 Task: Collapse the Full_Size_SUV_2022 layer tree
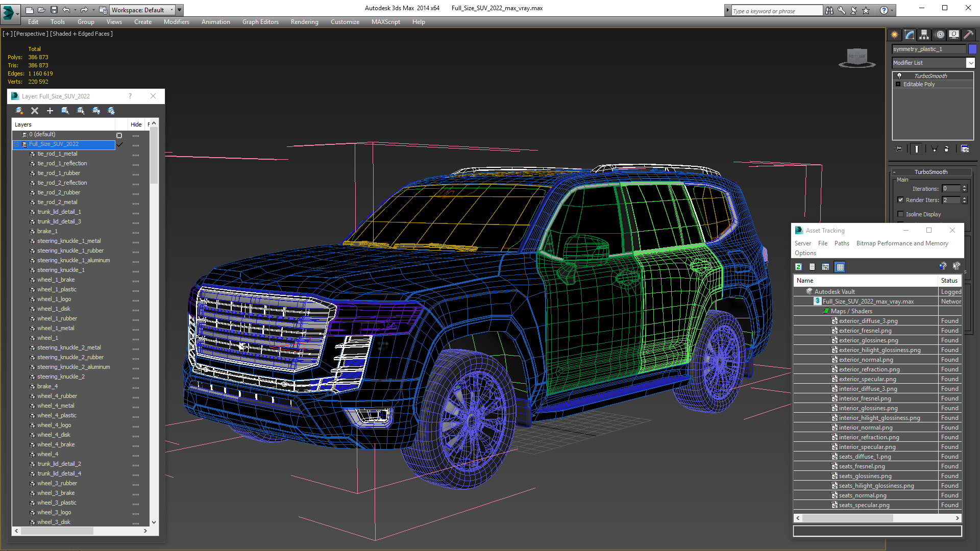[16, 144]
